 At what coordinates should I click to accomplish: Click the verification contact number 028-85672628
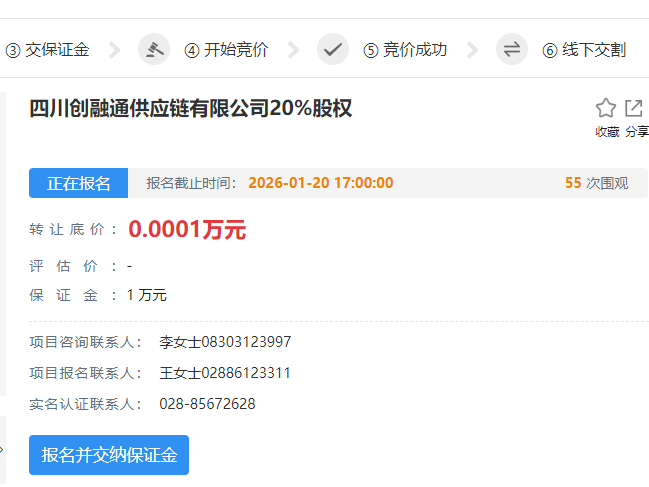pos(207,404)
